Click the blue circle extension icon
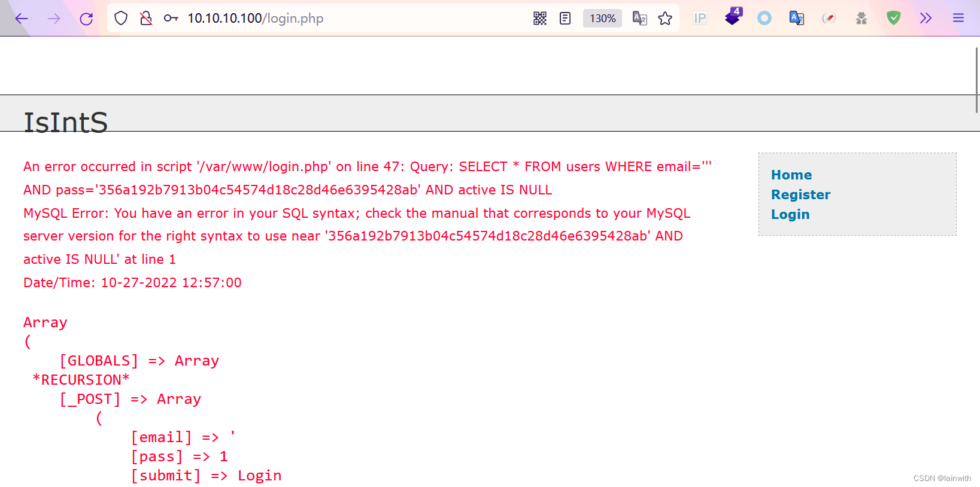This screenshot has width=980, height=487. (x=764, y=19)
